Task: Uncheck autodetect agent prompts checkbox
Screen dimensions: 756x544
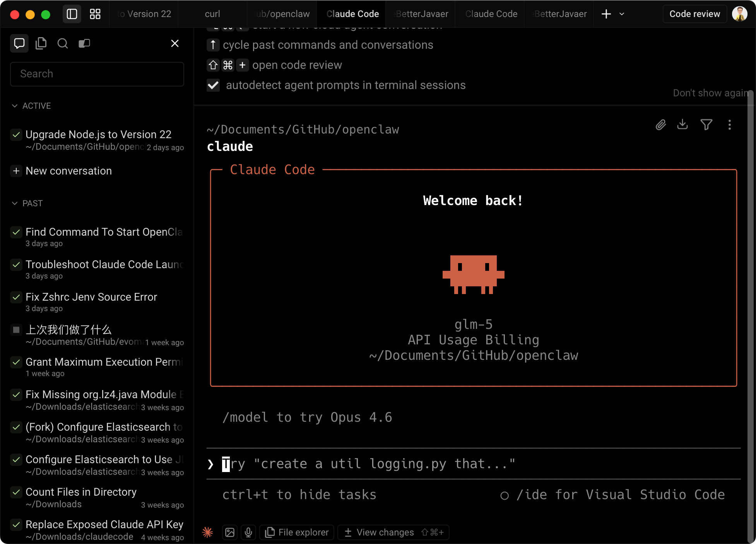Action: 213,85
